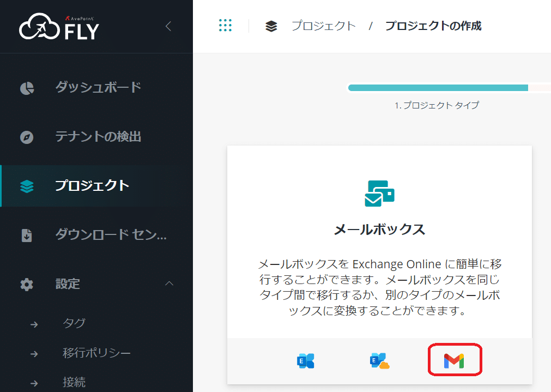Open タグ under settings

[x=74, y=323]
